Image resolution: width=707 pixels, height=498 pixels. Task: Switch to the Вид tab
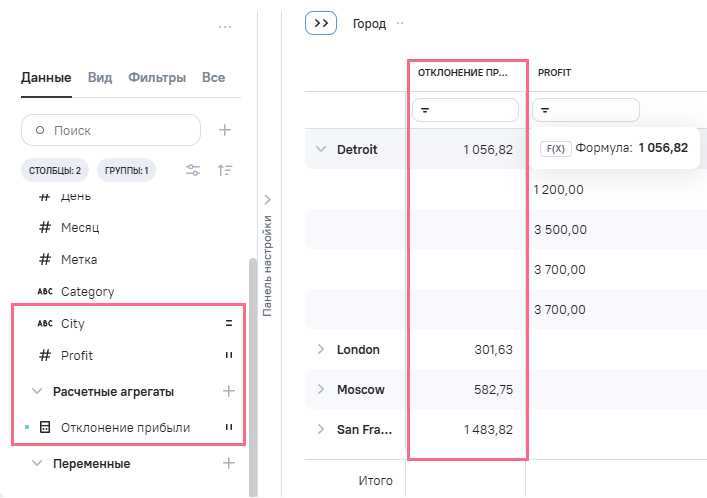[x=100, y=77]
